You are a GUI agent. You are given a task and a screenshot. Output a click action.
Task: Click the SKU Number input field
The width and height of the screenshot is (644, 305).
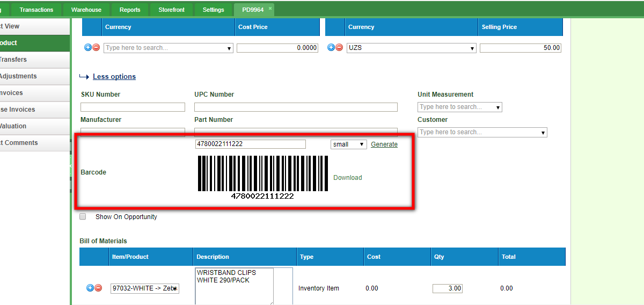(133, 107)
